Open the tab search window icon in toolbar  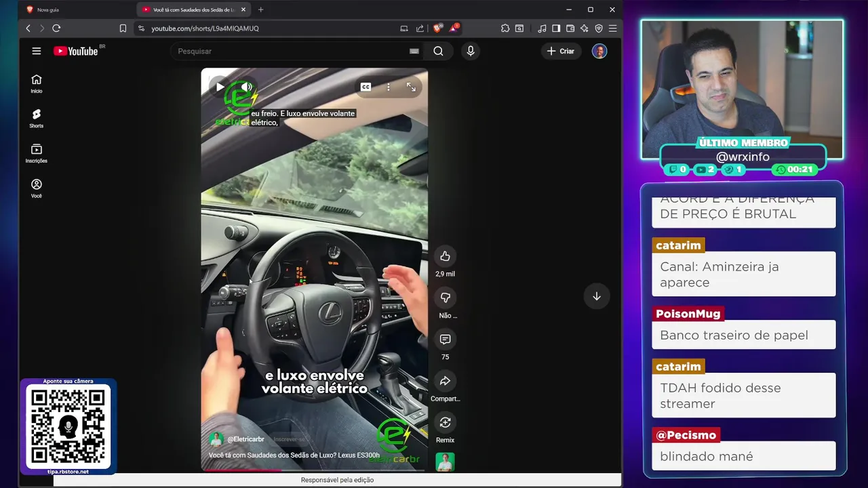point(519,28)
